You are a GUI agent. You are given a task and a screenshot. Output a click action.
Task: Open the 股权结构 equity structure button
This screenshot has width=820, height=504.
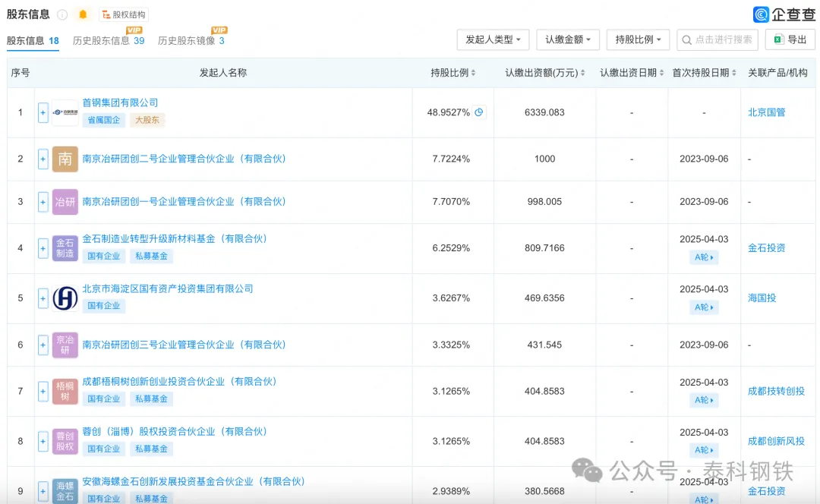pos(124,14)
